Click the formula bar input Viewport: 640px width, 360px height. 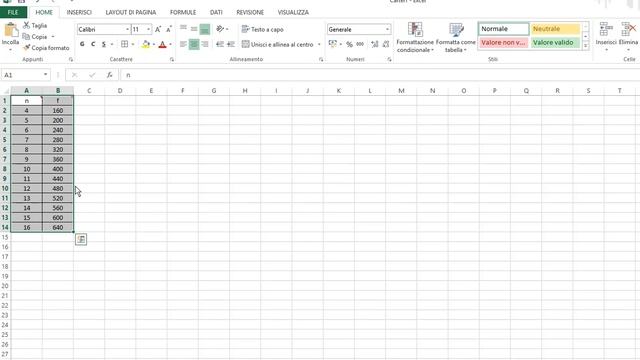(380, 75)
